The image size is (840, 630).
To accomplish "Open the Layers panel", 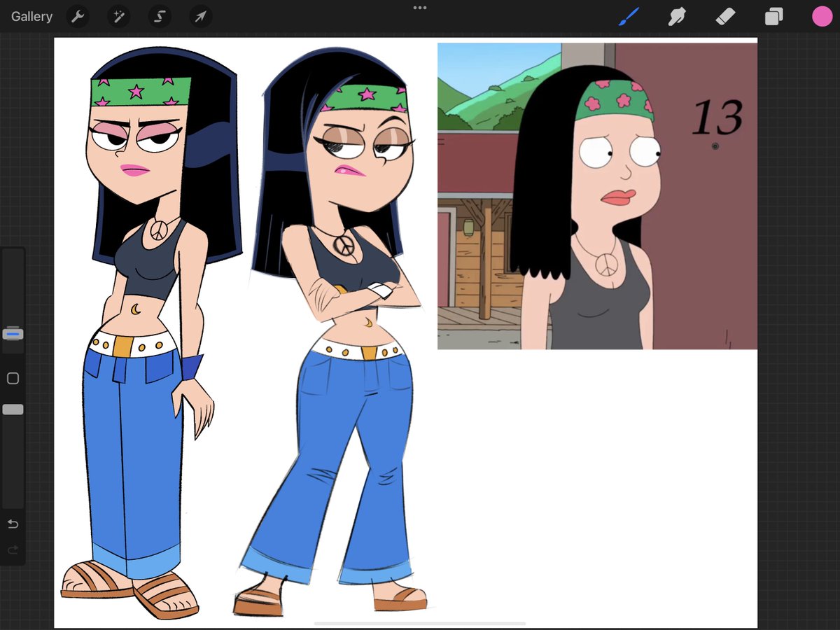I will pyautogui.click(x=773, y=17).
